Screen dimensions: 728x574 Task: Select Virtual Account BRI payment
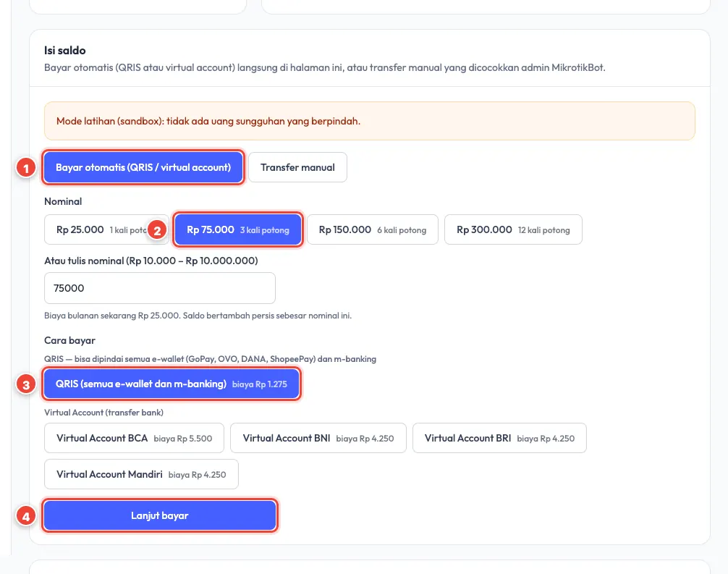499,438
